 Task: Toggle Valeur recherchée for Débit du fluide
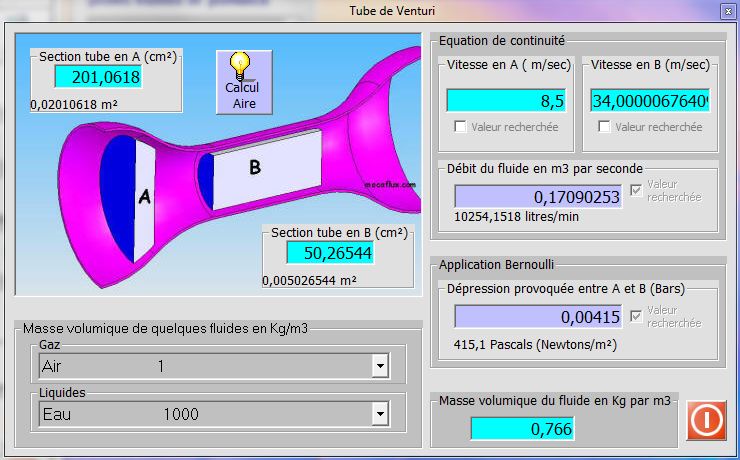[636, 190]
